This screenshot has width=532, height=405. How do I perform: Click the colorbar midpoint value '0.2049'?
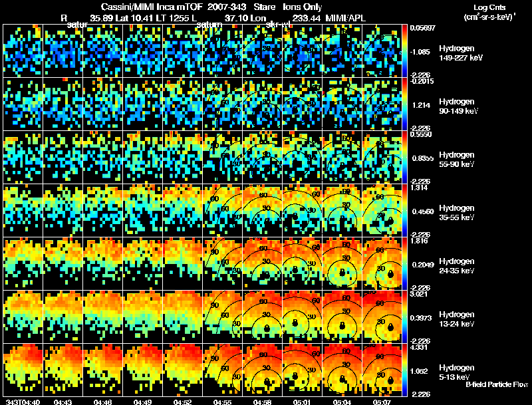423,265
